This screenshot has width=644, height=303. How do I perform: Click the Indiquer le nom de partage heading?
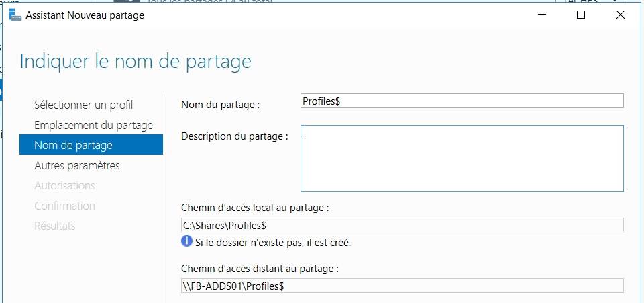136,62
